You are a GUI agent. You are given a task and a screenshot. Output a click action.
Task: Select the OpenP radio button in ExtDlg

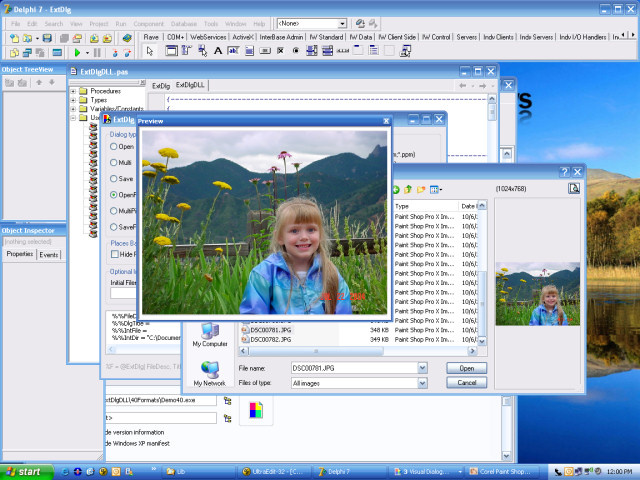click(x=114, y=195)
